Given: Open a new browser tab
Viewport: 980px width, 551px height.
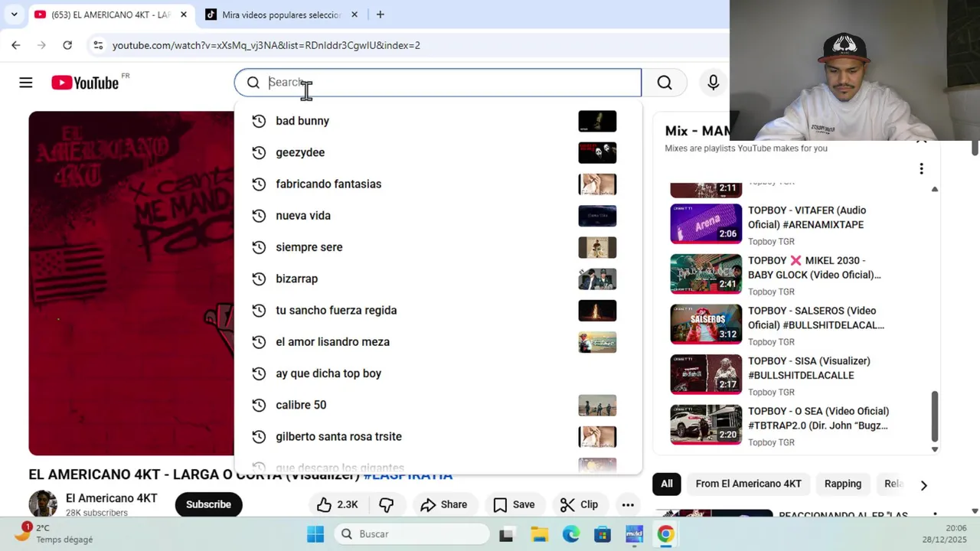Looking at the screenshot, I should point(380,15).
